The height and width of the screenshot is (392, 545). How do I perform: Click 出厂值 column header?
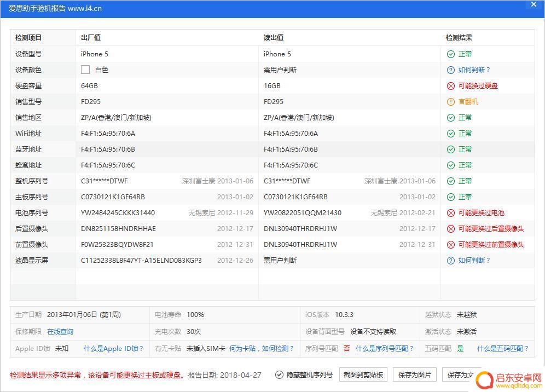(91, 38)
